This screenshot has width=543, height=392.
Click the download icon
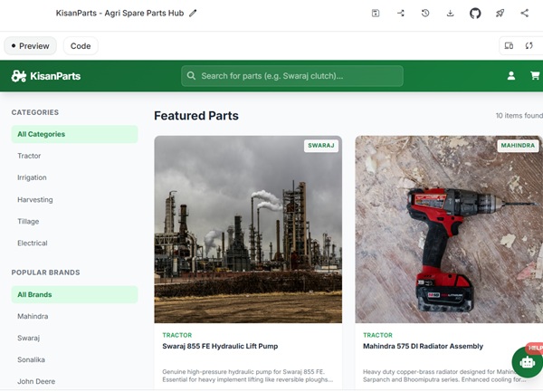point(450,14)
